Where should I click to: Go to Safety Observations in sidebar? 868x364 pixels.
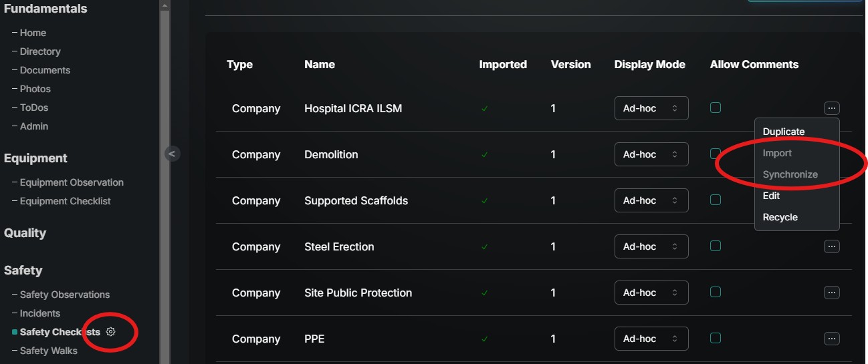point(64,295)
